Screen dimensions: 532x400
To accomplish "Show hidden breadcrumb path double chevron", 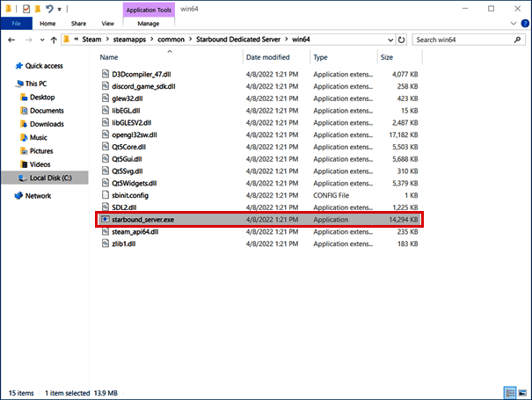I will tap(77, 40).
